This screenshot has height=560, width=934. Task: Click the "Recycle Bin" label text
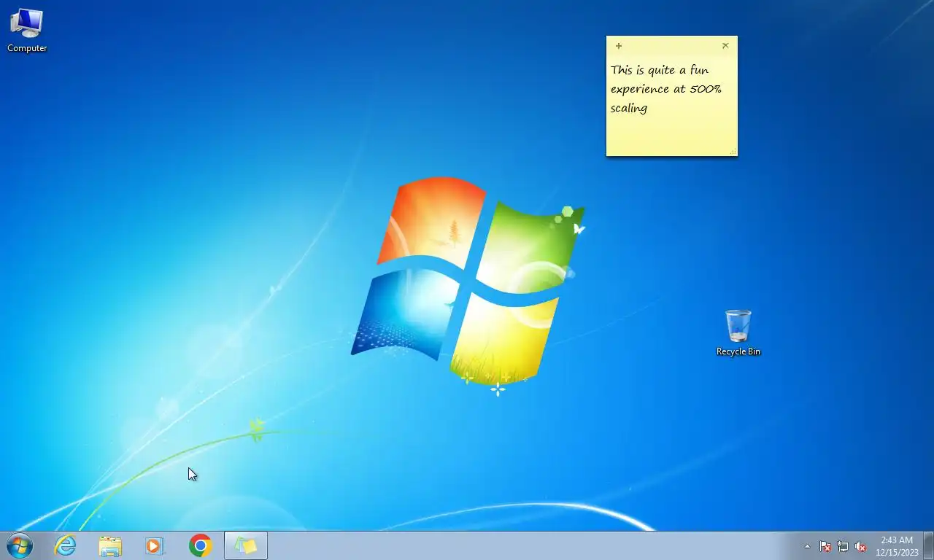[738, 351]
